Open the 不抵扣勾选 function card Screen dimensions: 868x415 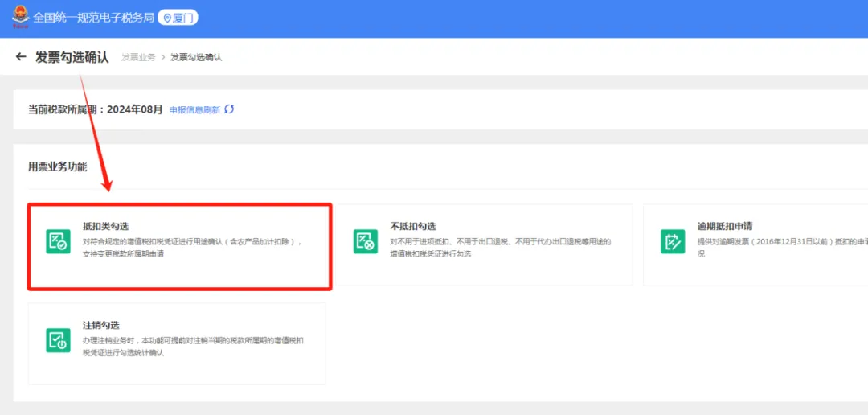[x=484, y=245]
